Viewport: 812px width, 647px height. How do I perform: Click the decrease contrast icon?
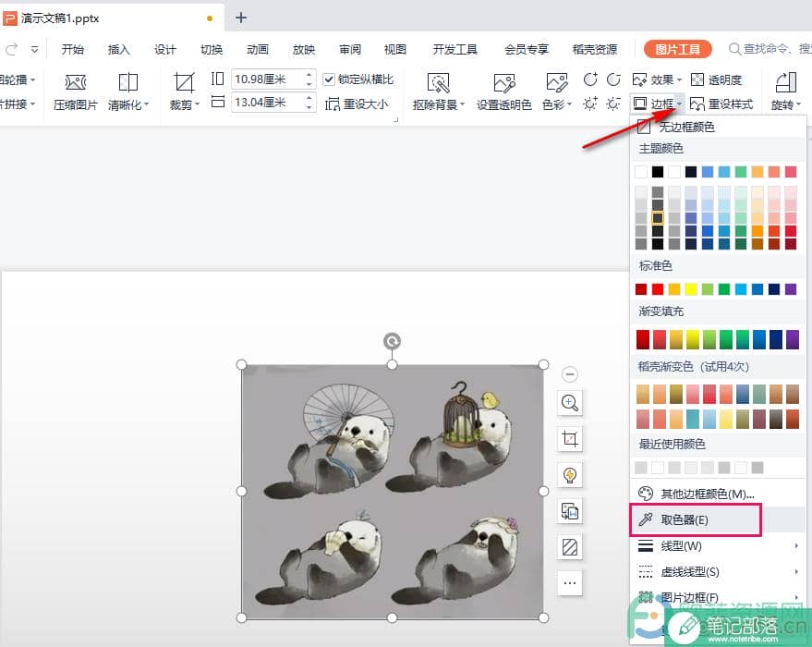pyautogui.click(x=613, y=79)
